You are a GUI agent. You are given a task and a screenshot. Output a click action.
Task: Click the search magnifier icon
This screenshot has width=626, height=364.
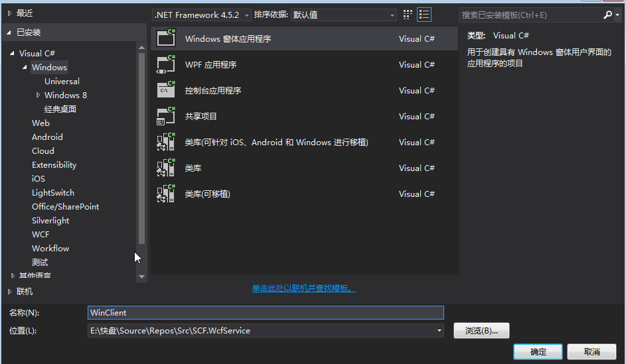click(x=607, y=15)
